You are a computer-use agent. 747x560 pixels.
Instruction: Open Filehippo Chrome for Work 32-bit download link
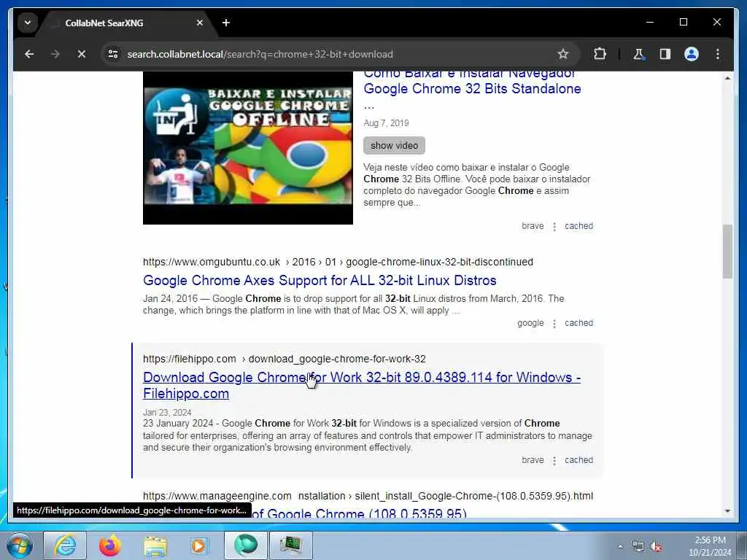pyautogui.click(x=362, y=385)
